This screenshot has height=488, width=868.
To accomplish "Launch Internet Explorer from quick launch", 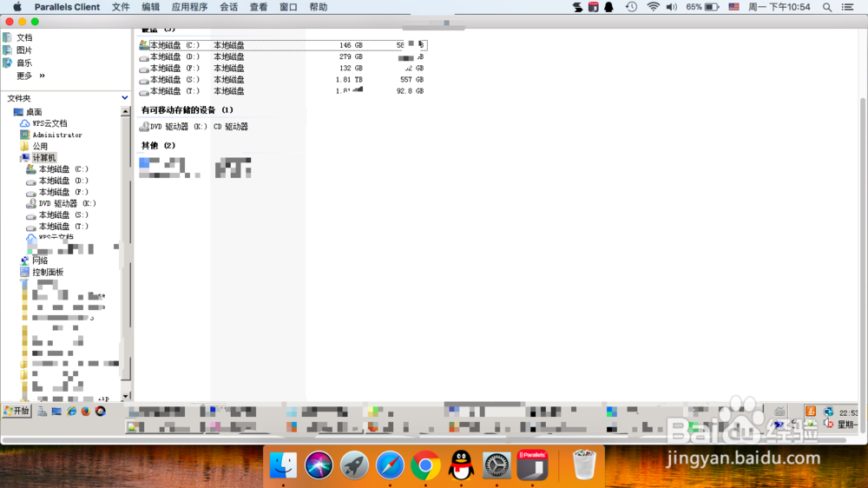I will click(71, 412).
